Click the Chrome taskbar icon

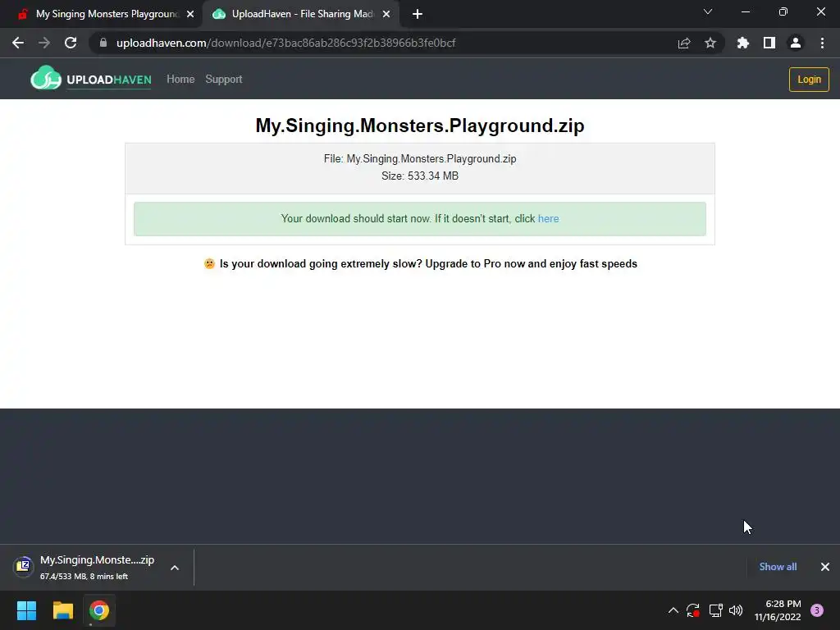(x=99, y=610)
